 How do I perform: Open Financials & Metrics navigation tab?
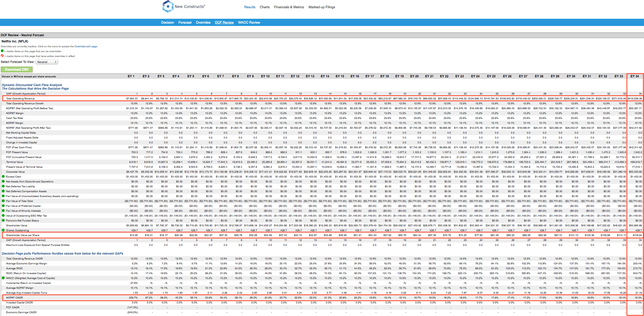coord(289,7)
